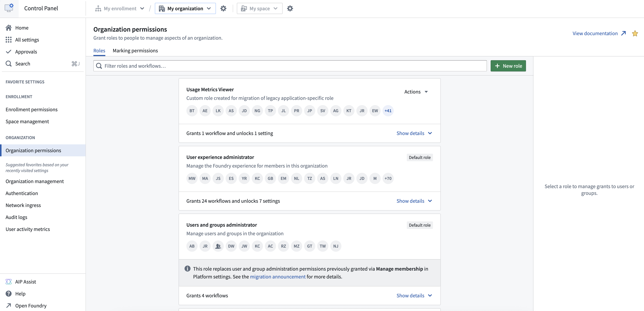This screenshot has height=311, width=644.
Task: Open Organization management suggested setting
Action: [x=35, y=181]
